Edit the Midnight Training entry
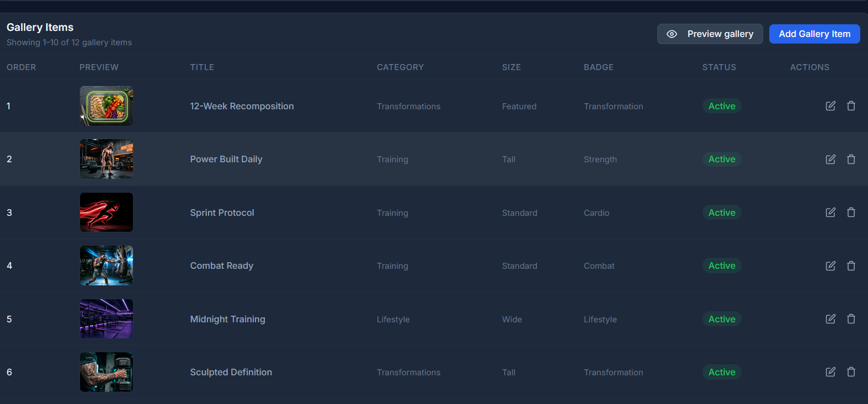The height and width of the screenshot is (404, 868). (x=830, y=319)
